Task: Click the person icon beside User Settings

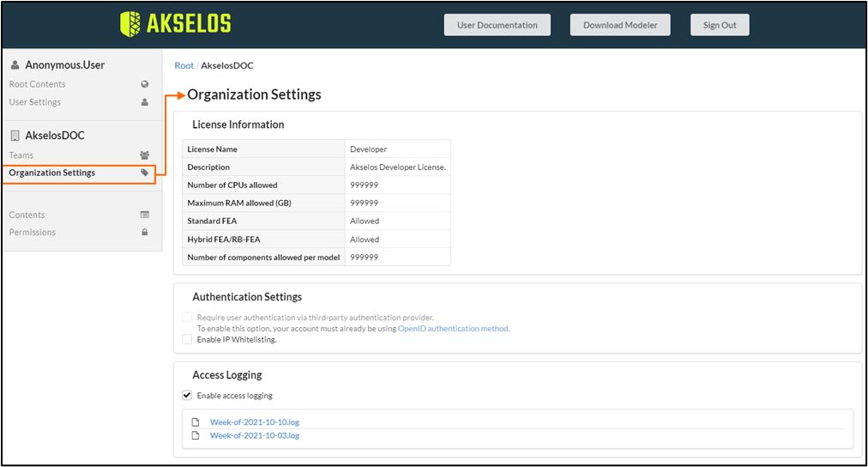Action: (144, 102)
